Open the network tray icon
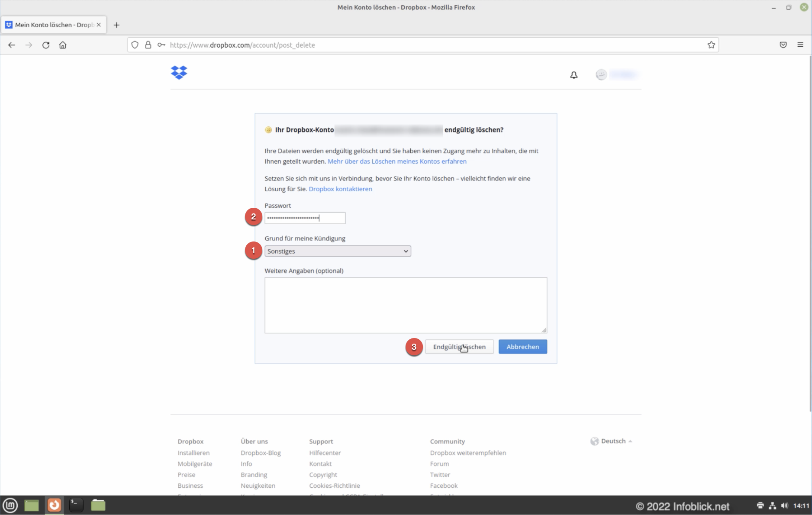The image size is (812, 515). click(x=773, y=505)
